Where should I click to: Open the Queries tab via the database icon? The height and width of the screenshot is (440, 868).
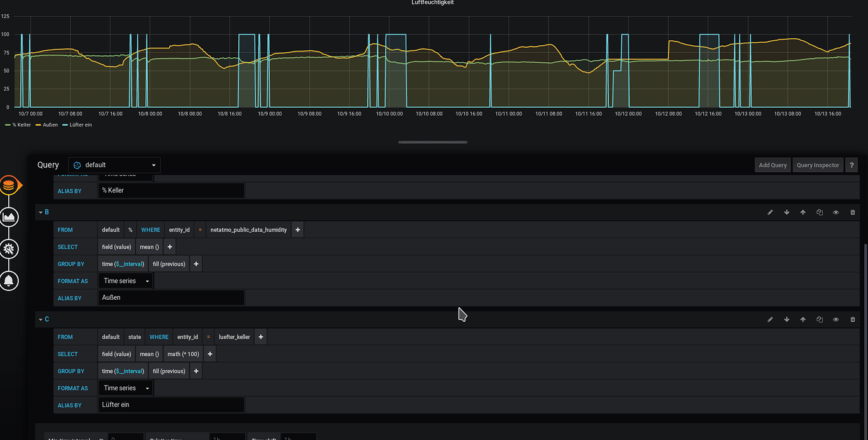coord(9,185)
